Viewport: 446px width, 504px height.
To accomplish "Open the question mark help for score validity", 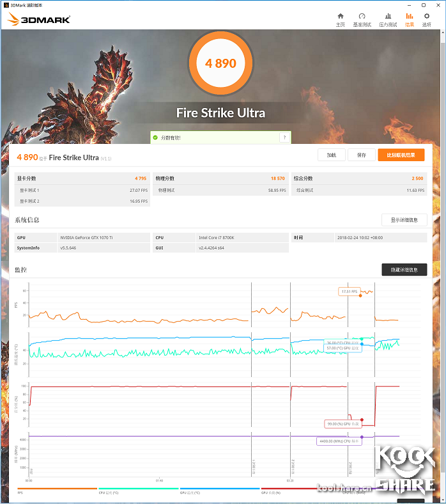I will pyautogui.click(x=284, y=138).
